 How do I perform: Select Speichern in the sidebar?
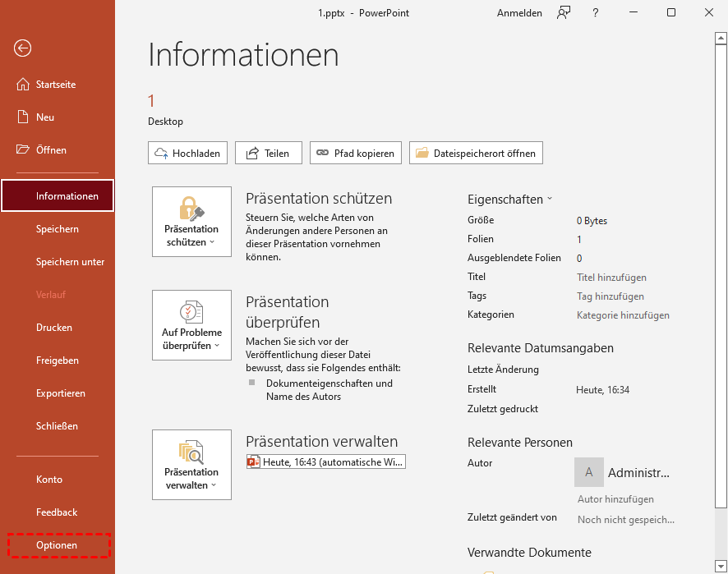pyautogui.click(x=58, y=229)
